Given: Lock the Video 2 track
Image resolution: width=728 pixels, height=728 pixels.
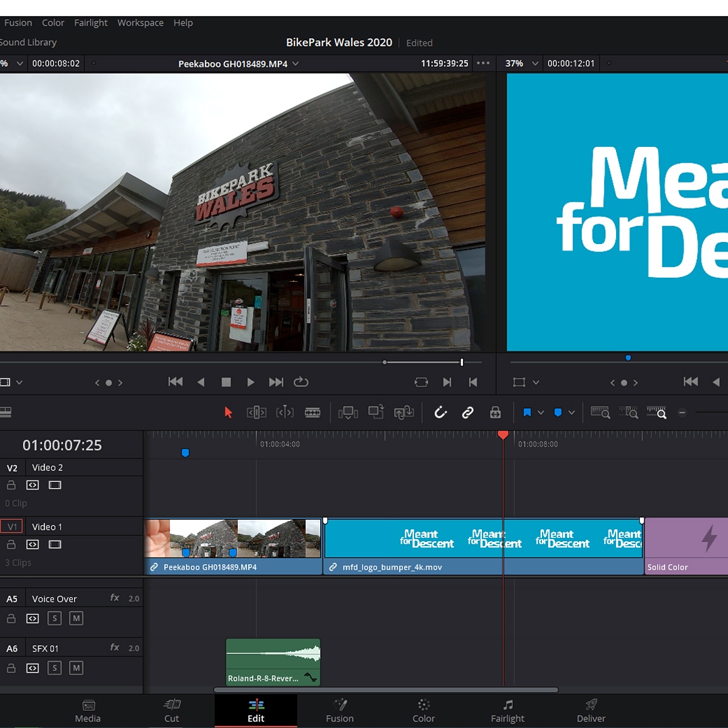Looking at the screenshot, I should (x=11, y=485).
